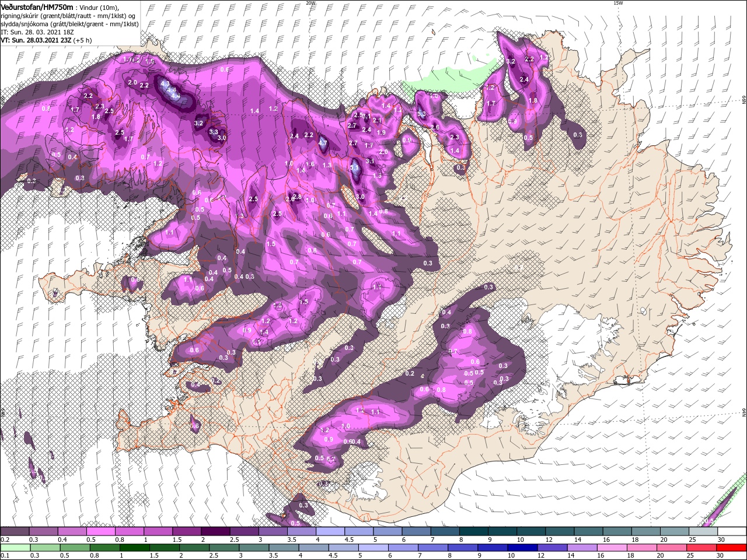Select the palest green swatch at 0.1 on lower scale
747x560 pixels.
(15, 548)
